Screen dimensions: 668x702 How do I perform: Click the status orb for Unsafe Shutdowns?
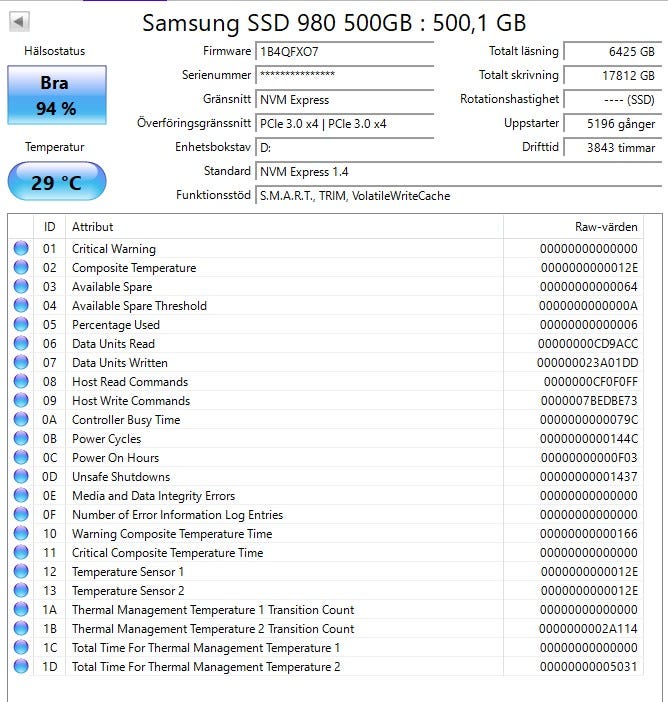pyautogui.click(x=21, y=476)
